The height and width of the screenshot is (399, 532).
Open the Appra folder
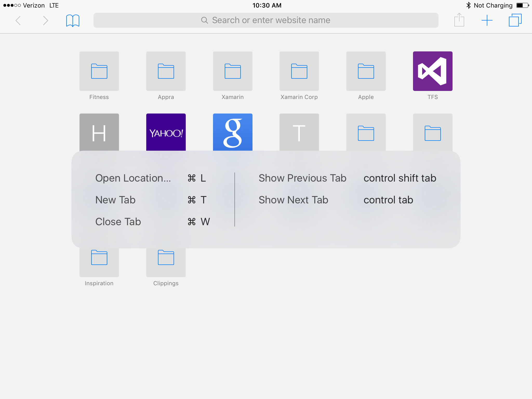[x=166, y=71]
